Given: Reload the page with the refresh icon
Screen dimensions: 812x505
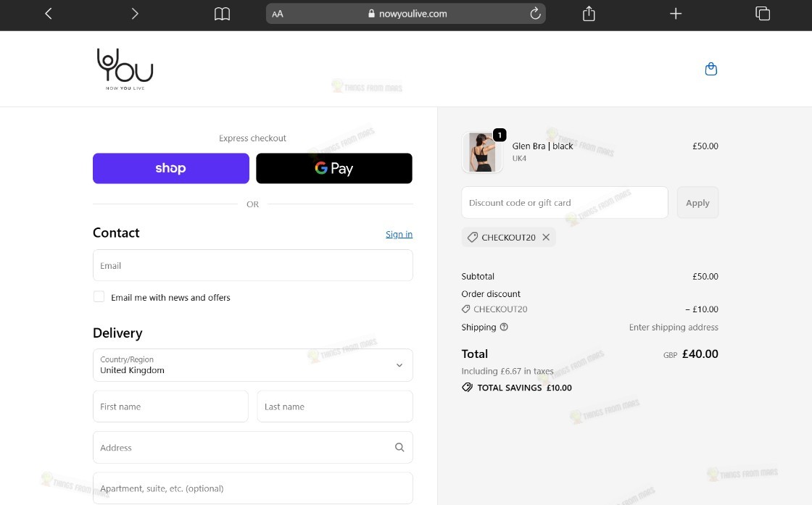Looking at the screenshot, I should pyautogui.click(x=535, y=14).
